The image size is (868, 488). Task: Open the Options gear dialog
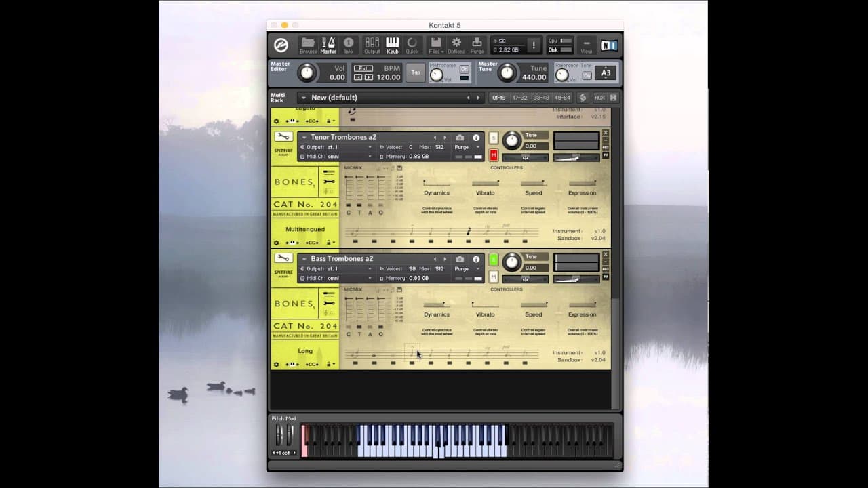[x=456, y=45]
